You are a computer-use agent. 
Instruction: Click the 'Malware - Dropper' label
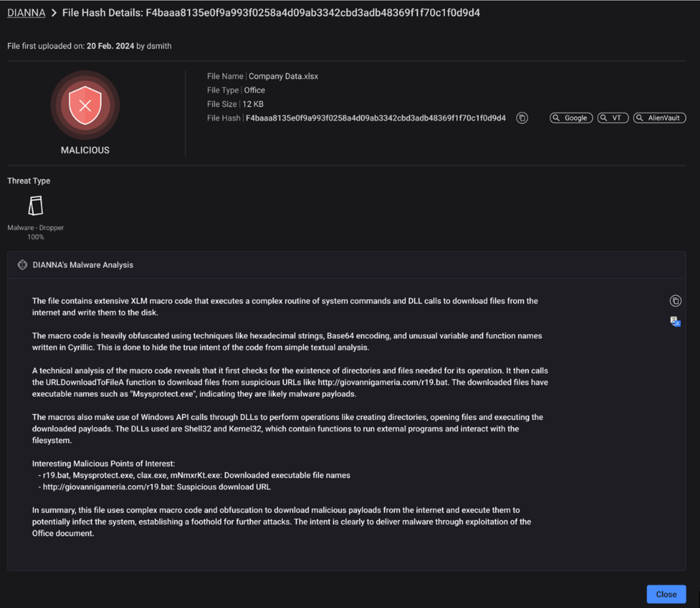(x=36, y=227)
